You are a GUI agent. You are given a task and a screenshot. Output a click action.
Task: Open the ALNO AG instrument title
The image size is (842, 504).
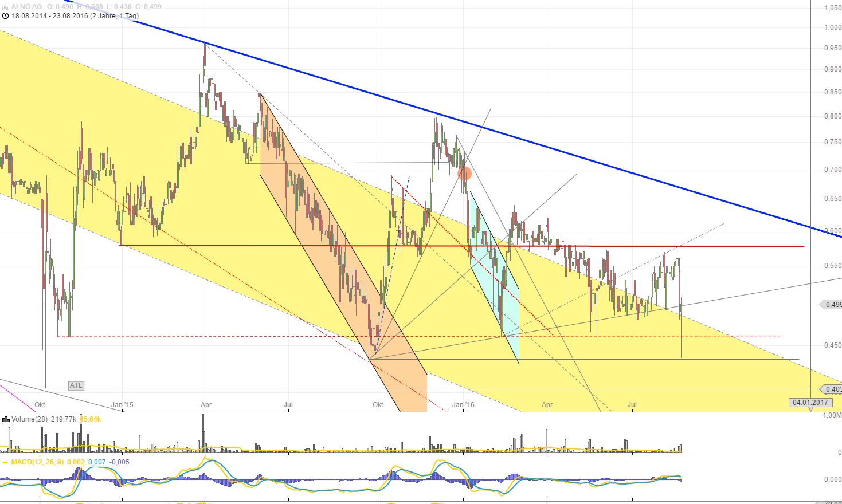click(27, 7)
